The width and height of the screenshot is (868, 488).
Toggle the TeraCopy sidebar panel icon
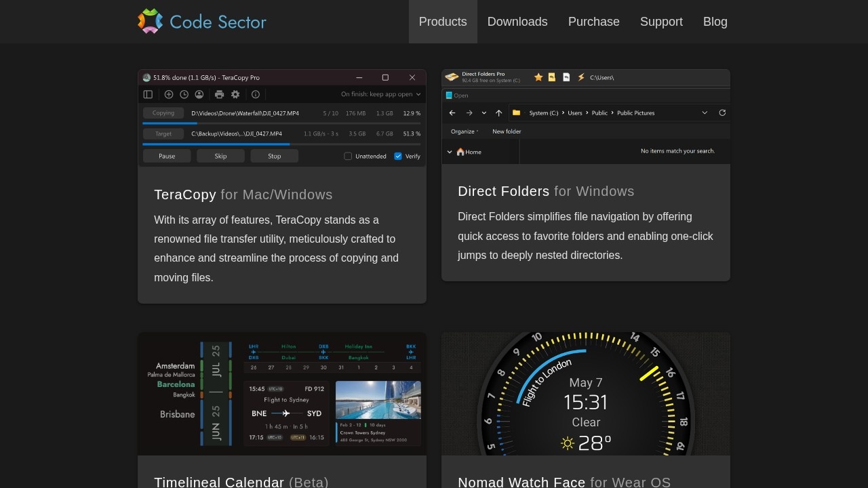coord(148,95)
